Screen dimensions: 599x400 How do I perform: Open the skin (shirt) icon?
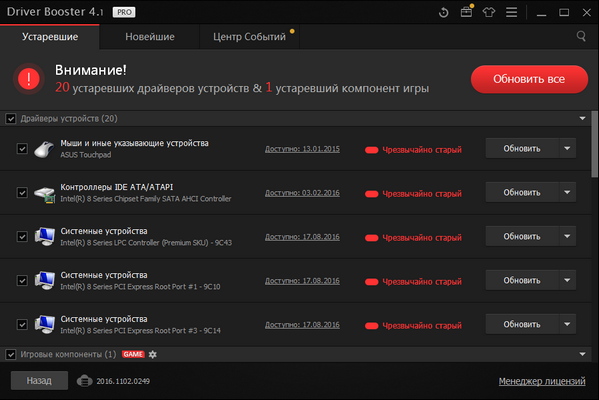point(489,13)
